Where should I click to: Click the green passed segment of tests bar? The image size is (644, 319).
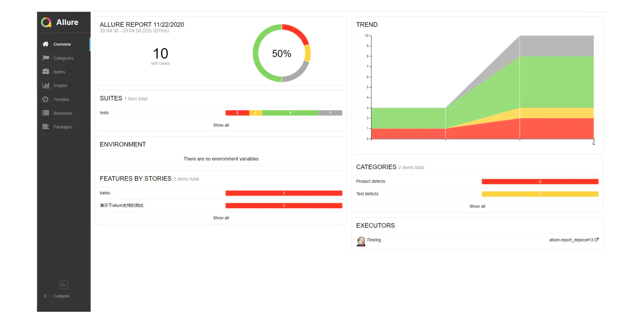click(x=290, y=113)
